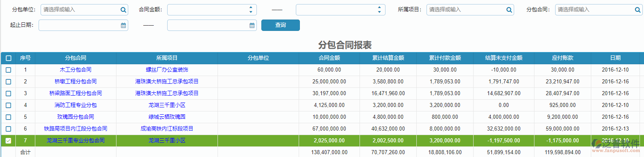Sort by the 应付账款 column header
Viewport: 644px width, 157px height.
[x=563, y=58]
